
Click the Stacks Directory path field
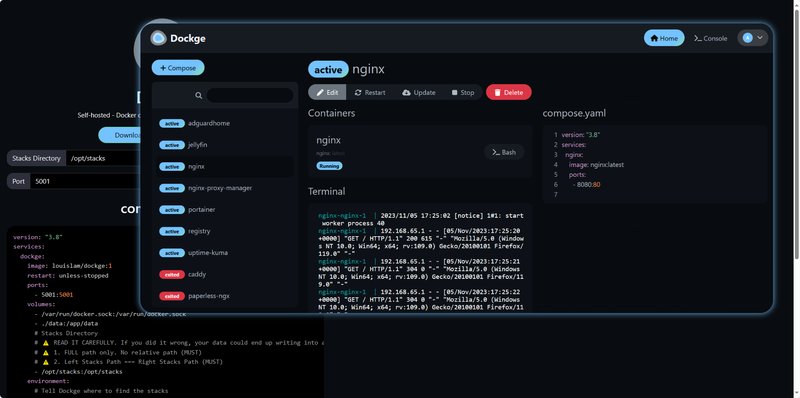[x=103, y=158]
